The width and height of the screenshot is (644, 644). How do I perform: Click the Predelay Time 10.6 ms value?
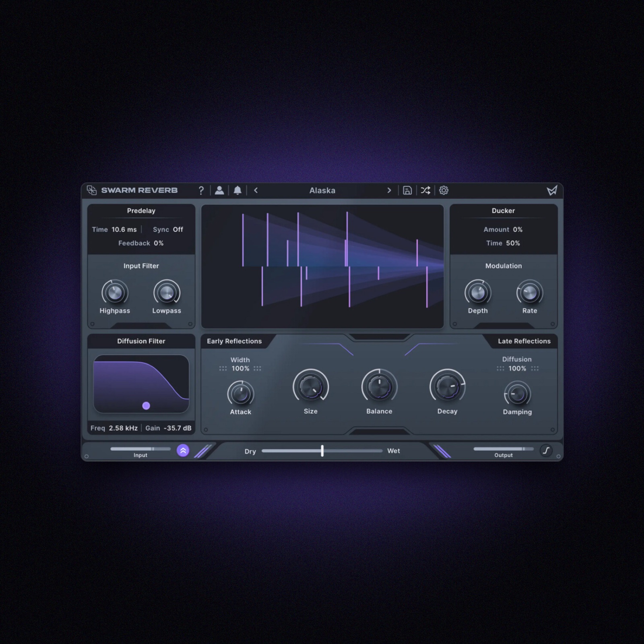124,229
